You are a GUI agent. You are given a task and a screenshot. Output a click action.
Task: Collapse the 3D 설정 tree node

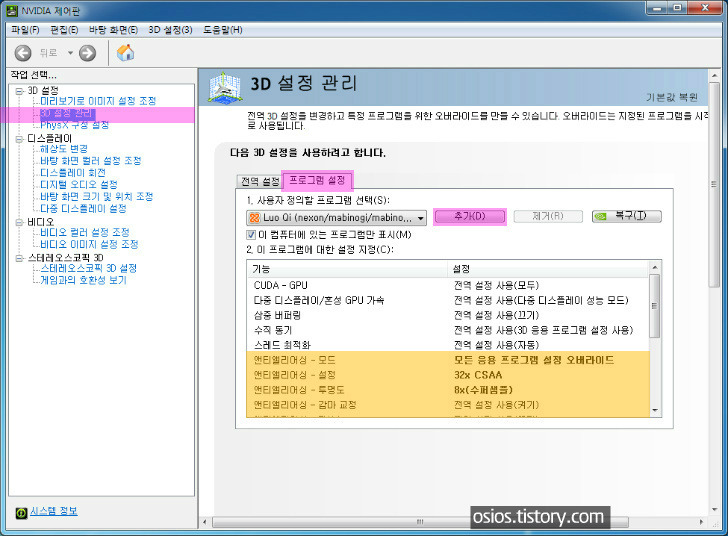pyautogui.click(x=19, y=91)
